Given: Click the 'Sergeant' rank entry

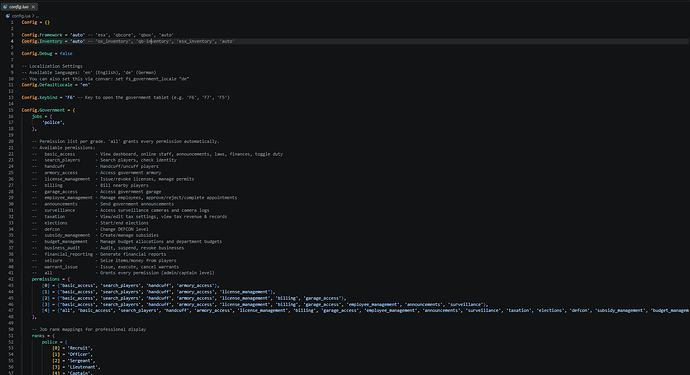Looking at the screenshot, I should pos(74,361).
